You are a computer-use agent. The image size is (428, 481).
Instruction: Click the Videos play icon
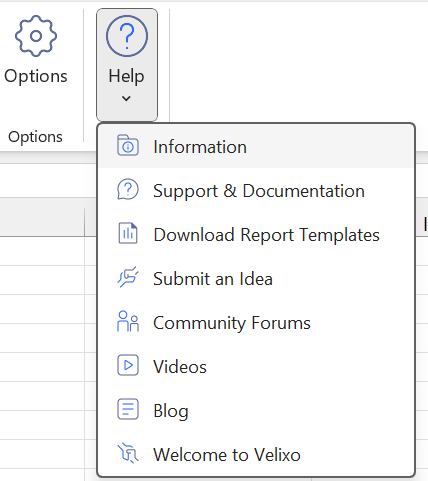click(128, 365)
